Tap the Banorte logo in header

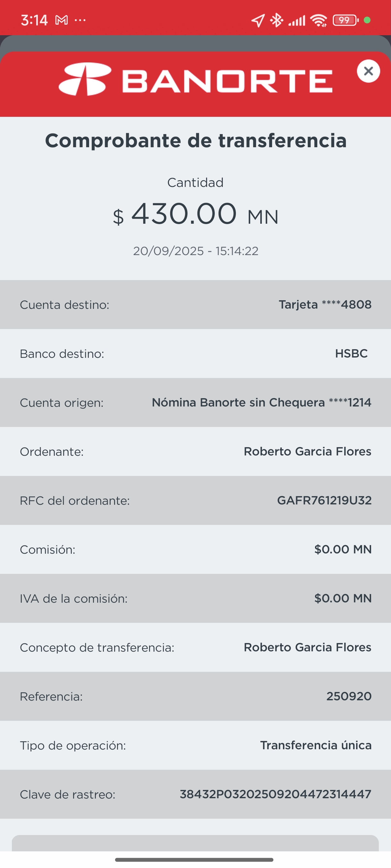[x=195, y=80]
